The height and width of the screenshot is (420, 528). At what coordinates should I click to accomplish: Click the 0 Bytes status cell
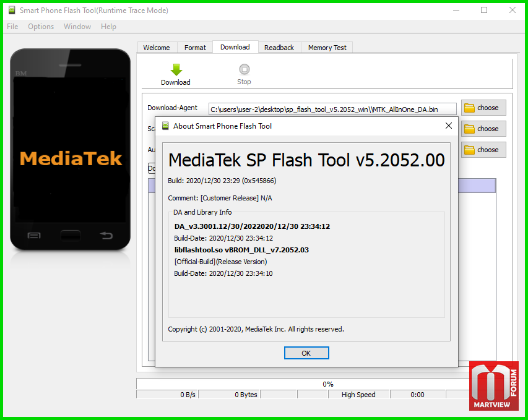point(229,395)
